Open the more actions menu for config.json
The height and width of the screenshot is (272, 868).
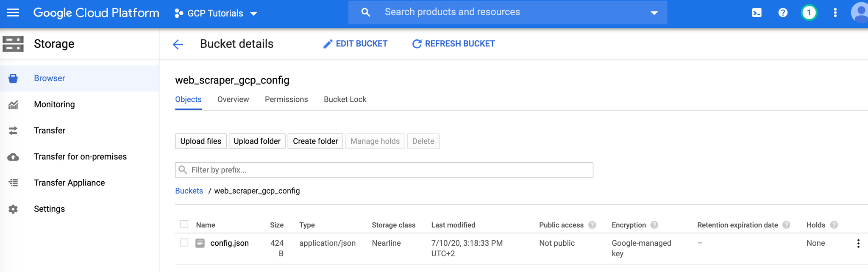point(858,244)
